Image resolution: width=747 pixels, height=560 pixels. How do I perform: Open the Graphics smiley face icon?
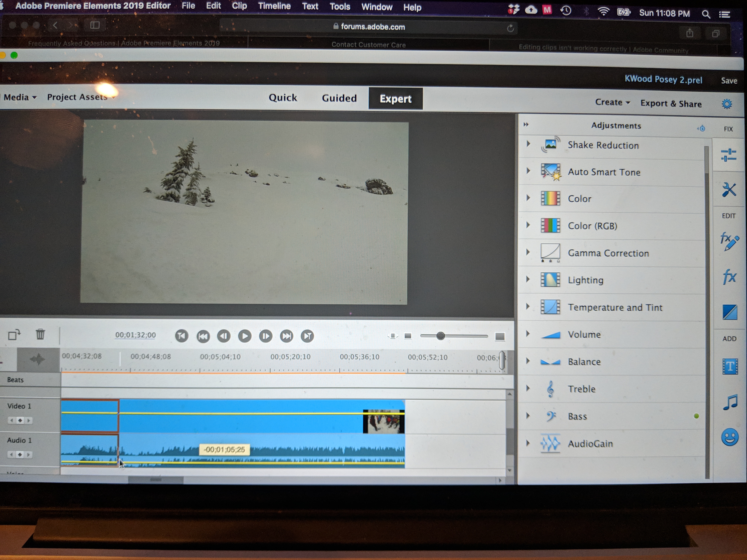click(x=730, y=437)
